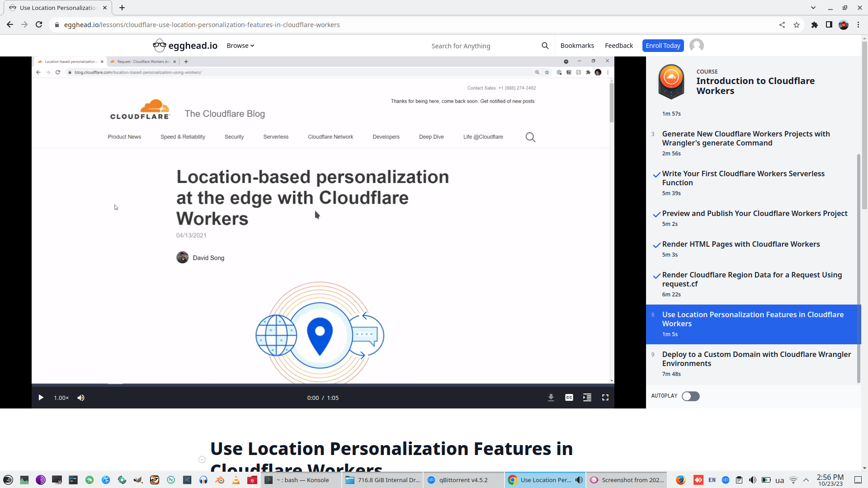Image resolution: width=868 pixels, height=488 pixels.
Task: Click the Enroll Today button
Action: coord(663,46)
